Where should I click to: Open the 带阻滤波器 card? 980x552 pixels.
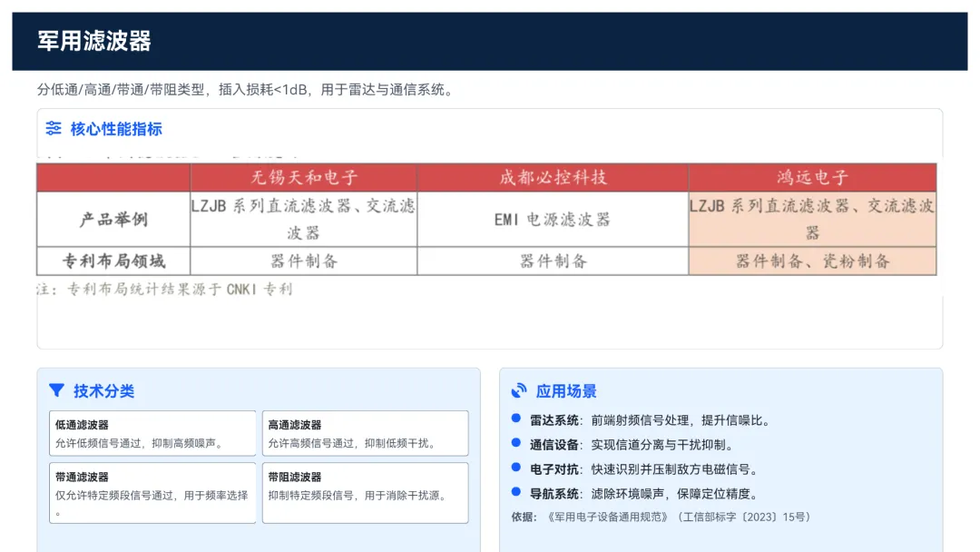point(365,493)
